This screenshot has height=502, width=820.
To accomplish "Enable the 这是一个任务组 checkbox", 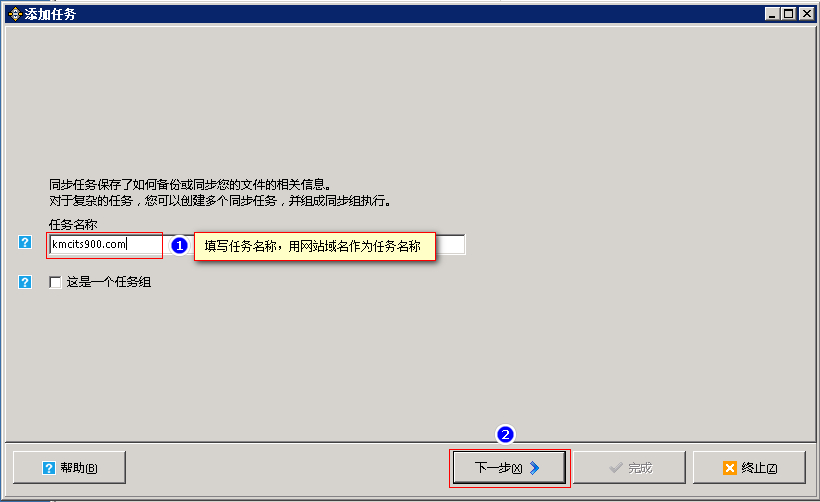I will [x=55, y=282].
